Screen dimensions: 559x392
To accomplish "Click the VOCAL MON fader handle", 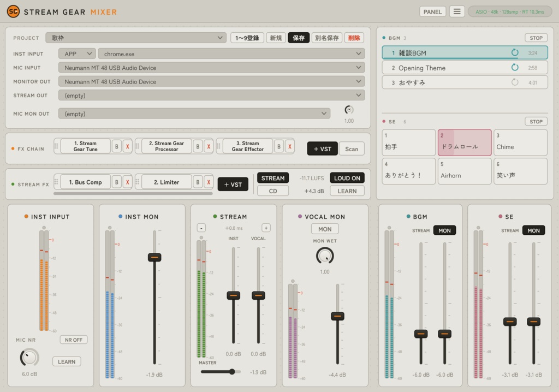I will [337, 316].
